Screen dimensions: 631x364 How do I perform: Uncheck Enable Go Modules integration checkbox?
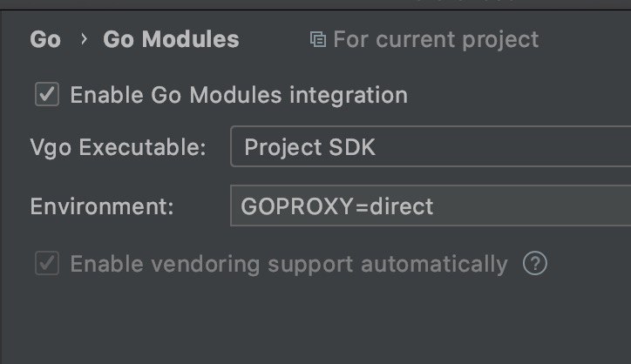click(47, 95)
